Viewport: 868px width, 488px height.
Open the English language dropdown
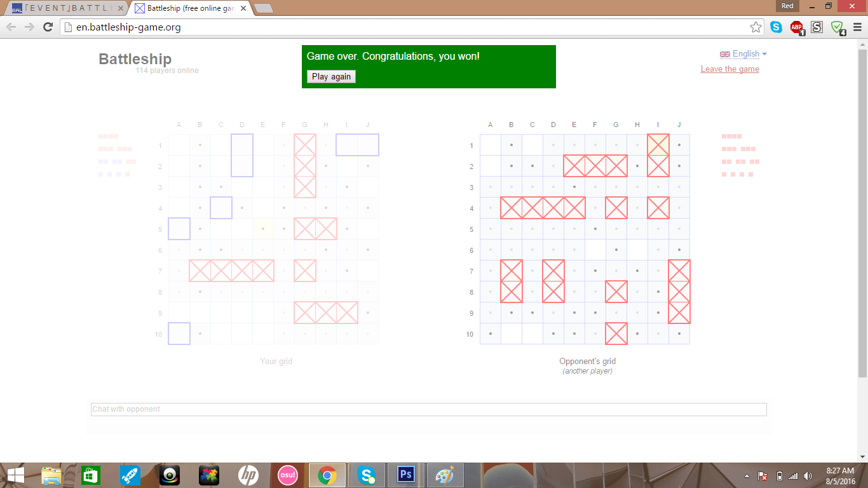(743, 54)
